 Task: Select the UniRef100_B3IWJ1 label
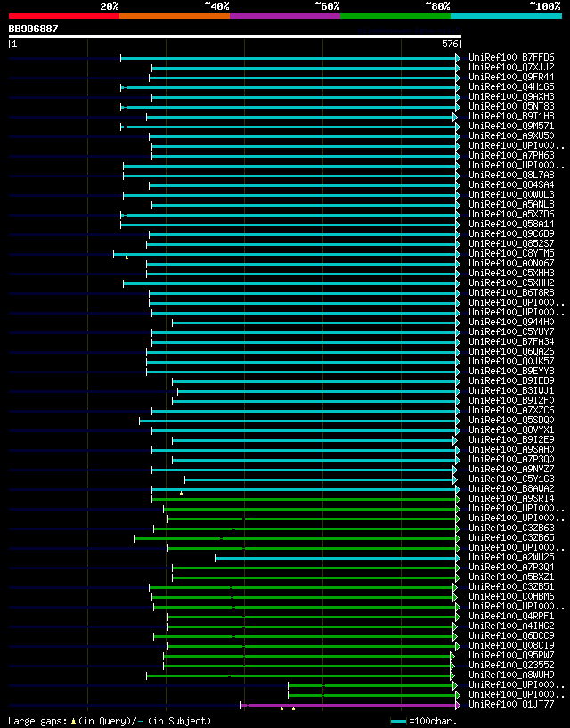click(511, 391)
